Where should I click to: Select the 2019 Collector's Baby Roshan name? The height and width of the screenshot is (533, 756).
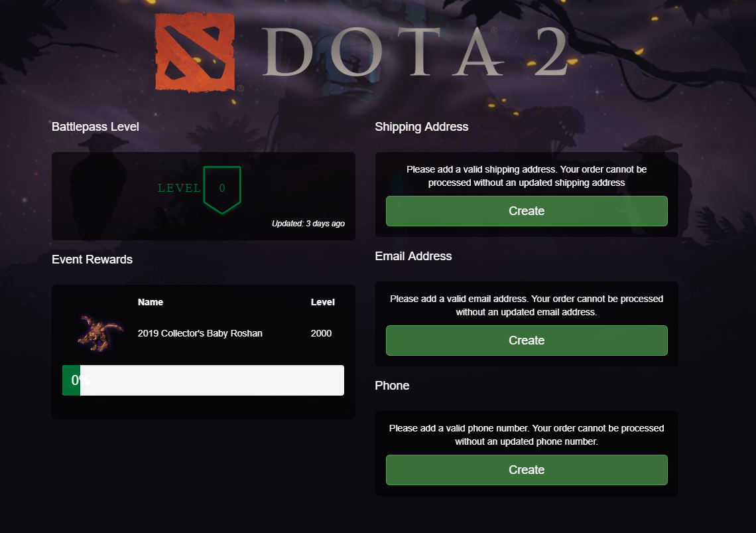[x=200, y=333]
